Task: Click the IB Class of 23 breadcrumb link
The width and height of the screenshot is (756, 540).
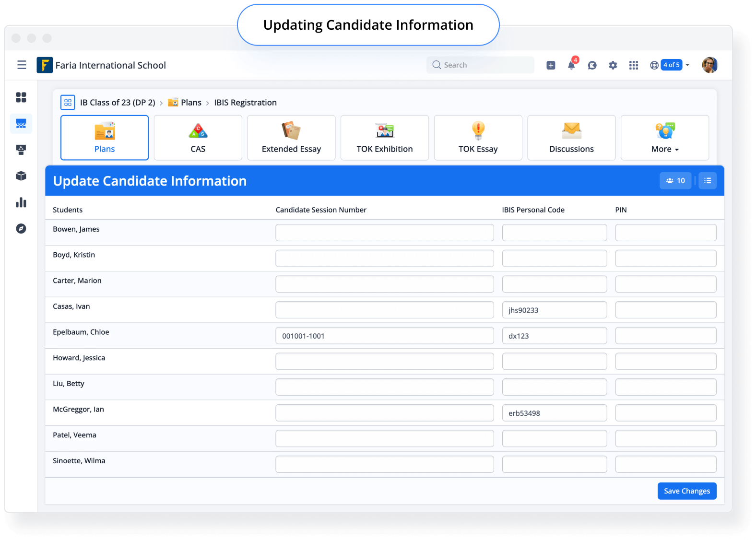Action: (118, 103)
